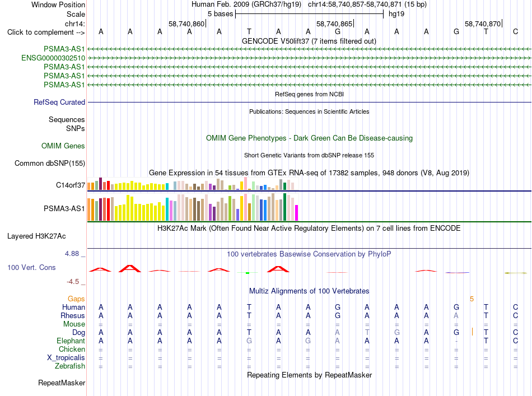The height and width of the screenshot is (396, 532).
Task: Open '100 vertebrates Basewise Conservation by PhyloP' title
Action: click(309, 254)
